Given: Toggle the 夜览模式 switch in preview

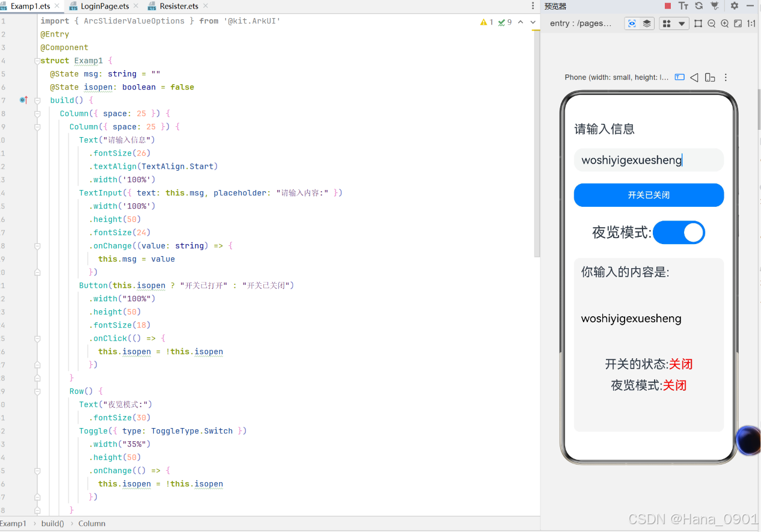Looking at the screenshot, I should 679,233.
